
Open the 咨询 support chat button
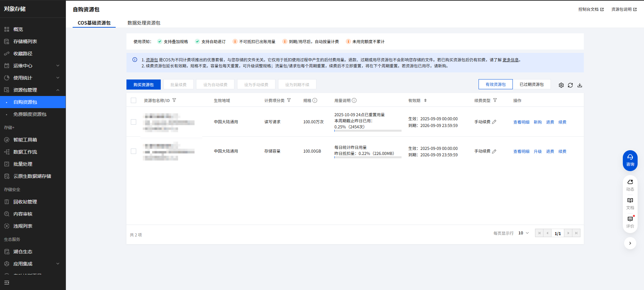pos(630,160)
